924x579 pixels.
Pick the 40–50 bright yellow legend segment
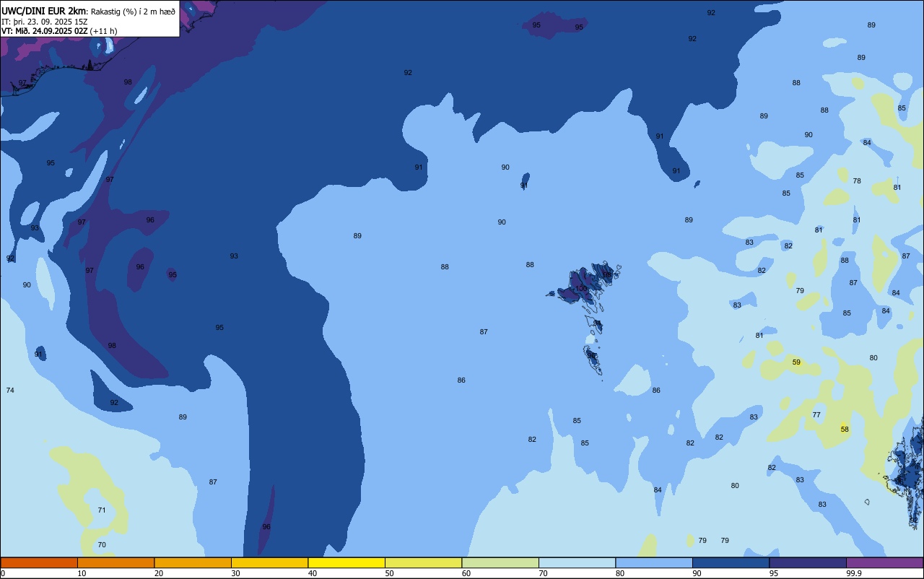(346, 562)
